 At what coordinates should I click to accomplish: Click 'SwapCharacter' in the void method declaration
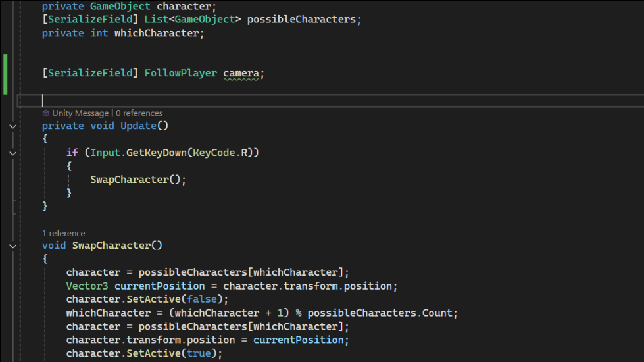pos(111,246)
